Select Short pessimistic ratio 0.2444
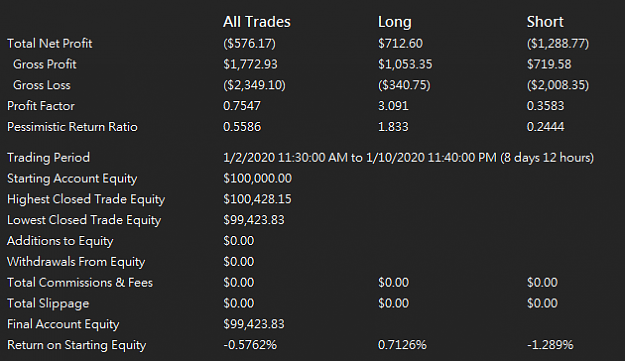The height and width of the screenshot is (361, 625). tap(545, 127)
